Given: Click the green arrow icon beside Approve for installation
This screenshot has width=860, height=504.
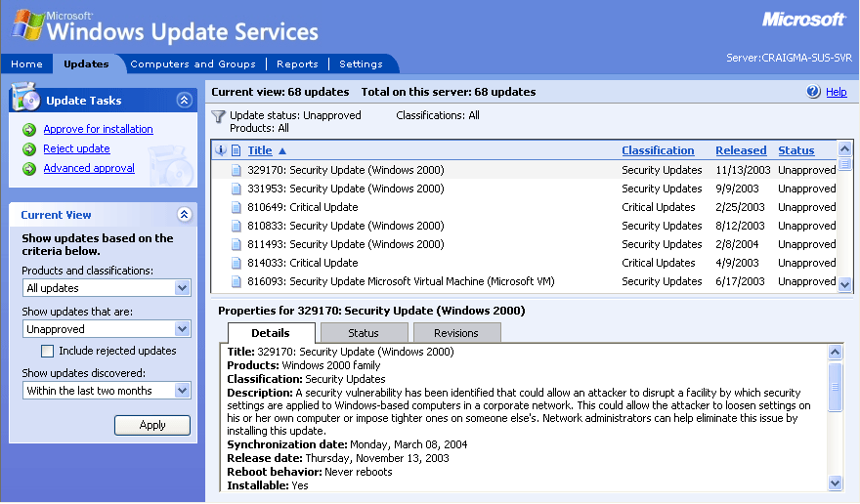Looking at the screenshot, I should (29, 130).
